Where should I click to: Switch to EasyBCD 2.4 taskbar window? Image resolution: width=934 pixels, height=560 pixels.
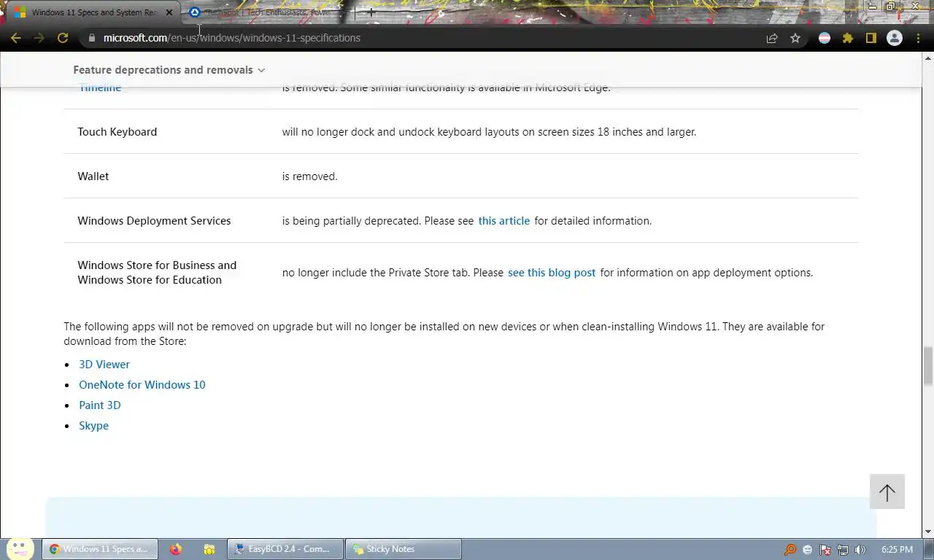(285, 549)
